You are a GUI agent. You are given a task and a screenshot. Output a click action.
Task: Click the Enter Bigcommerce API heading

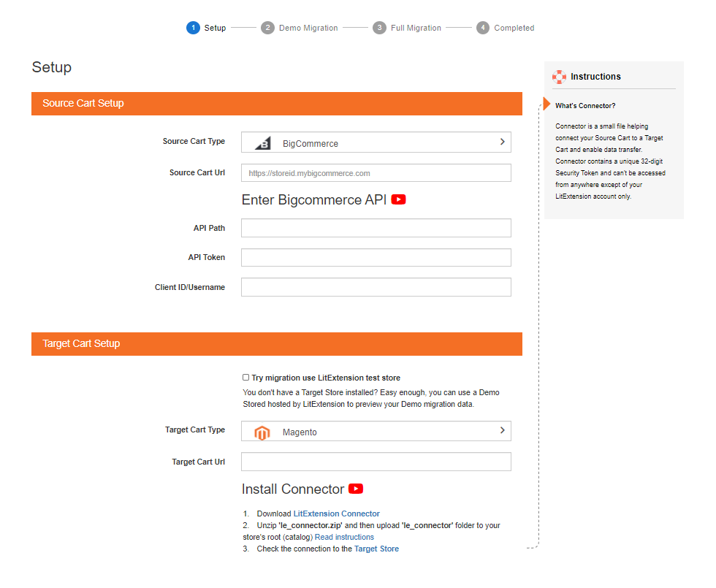[314, 200]
